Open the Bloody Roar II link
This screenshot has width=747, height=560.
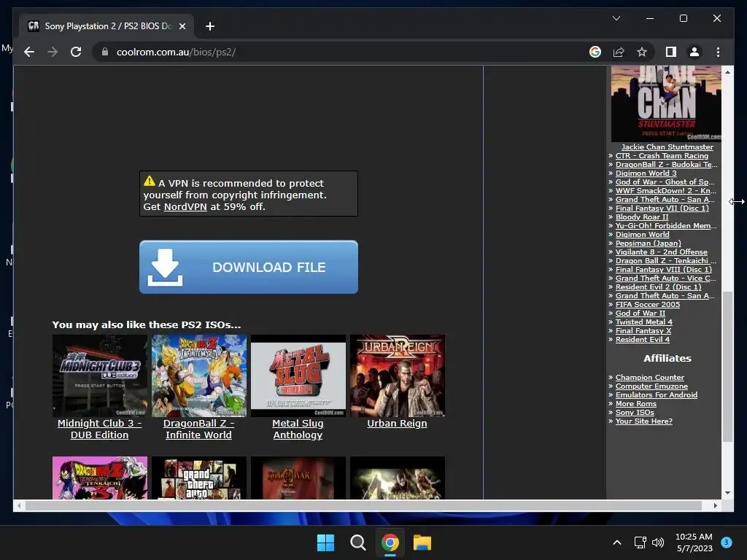pyautogui.click(x=642, y=217)
